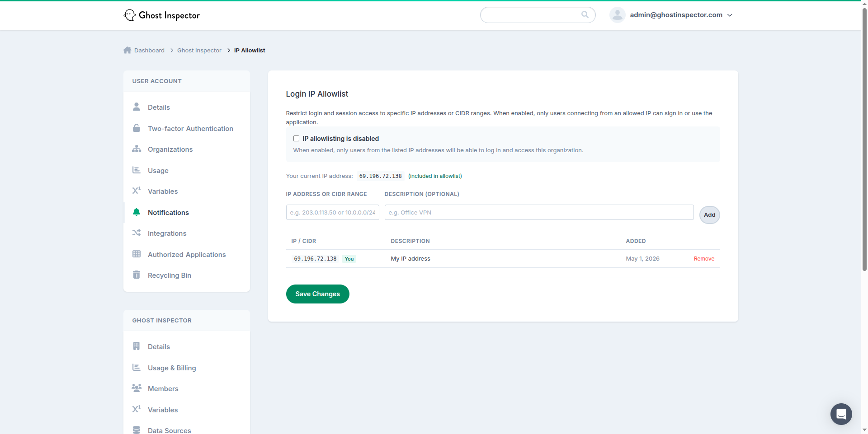The image size is (868, 434).
Task: Click 'My IP address' description cell
Action: point(410,259)
